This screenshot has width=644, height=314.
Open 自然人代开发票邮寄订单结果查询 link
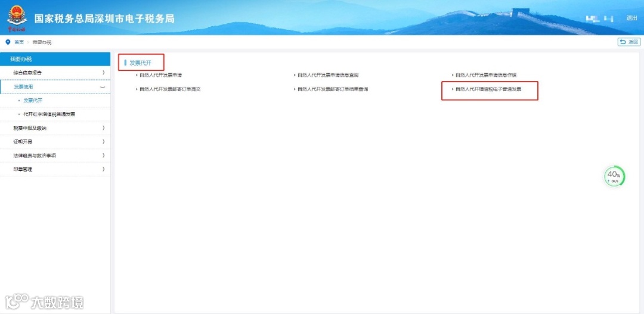point(333,89)
